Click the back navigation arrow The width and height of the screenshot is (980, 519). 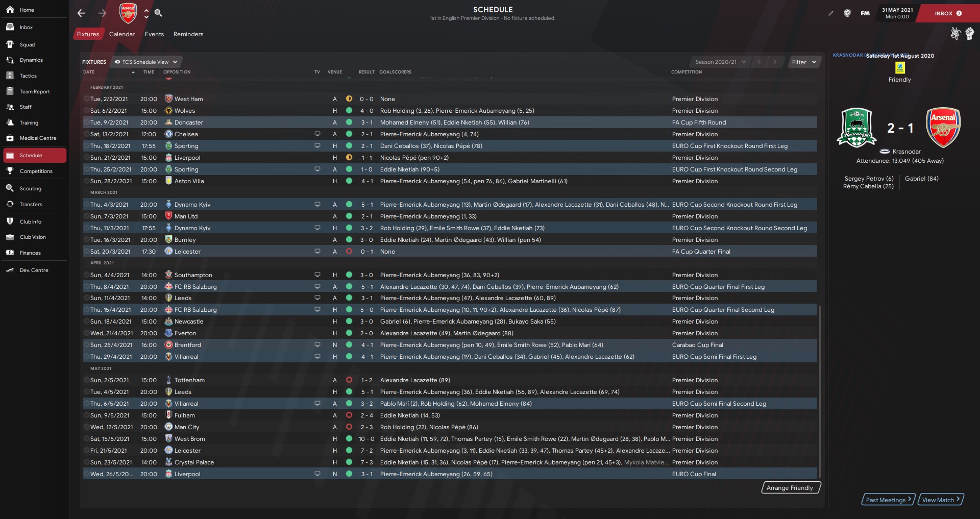pos(81,13)
